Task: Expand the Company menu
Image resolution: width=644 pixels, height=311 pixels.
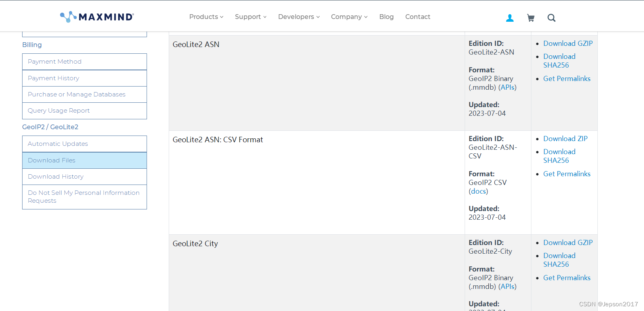Action: click(x=349, y=17)
